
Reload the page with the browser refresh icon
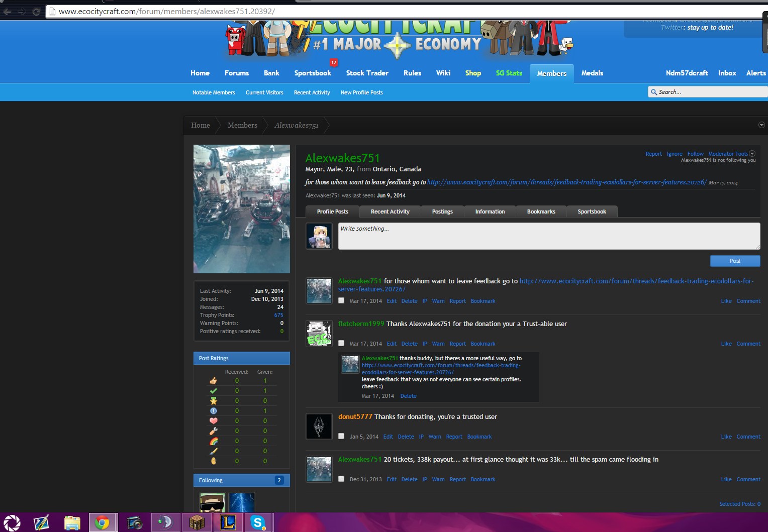pyautogui.click(x=36, y=12)
